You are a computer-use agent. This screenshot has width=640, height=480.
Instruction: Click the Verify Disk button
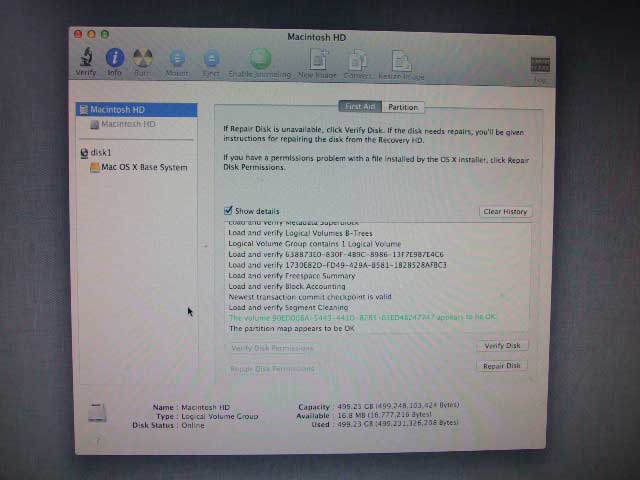[502, 346]
